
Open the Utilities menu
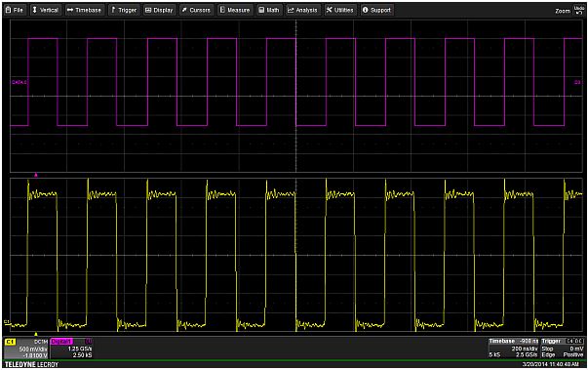[339, 10]
